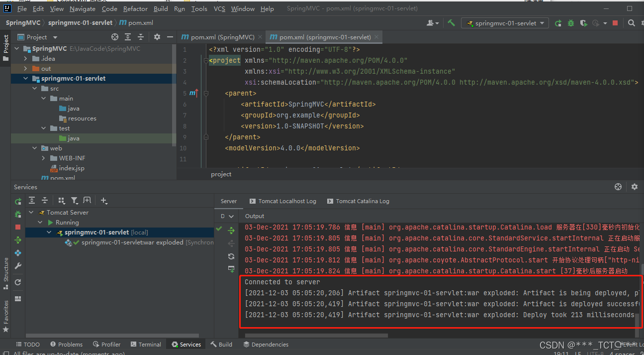Open the springmvc-01-servlet run configuration dropdown
The width and height of the screenshot is (644, 355).
pyautogui.click(x=505, y=23)
